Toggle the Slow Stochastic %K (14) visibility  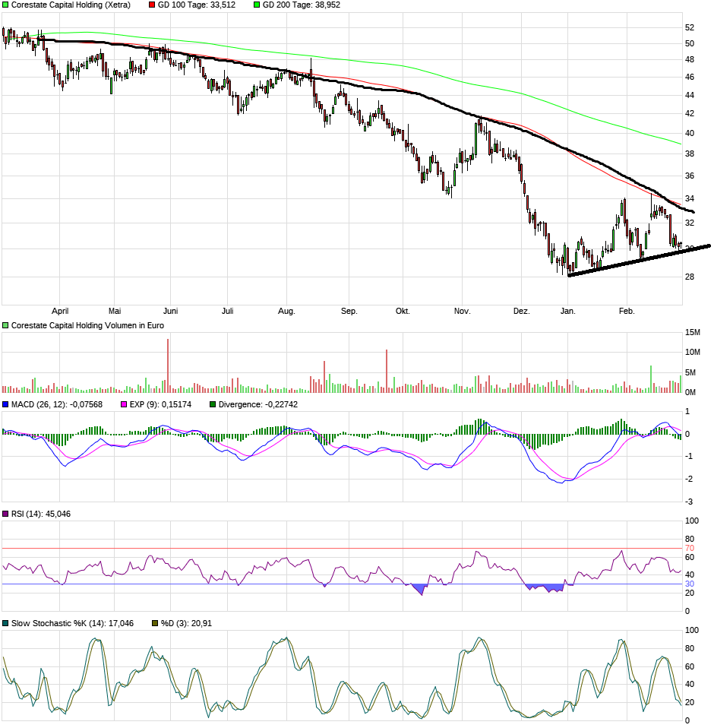(5, 621)
